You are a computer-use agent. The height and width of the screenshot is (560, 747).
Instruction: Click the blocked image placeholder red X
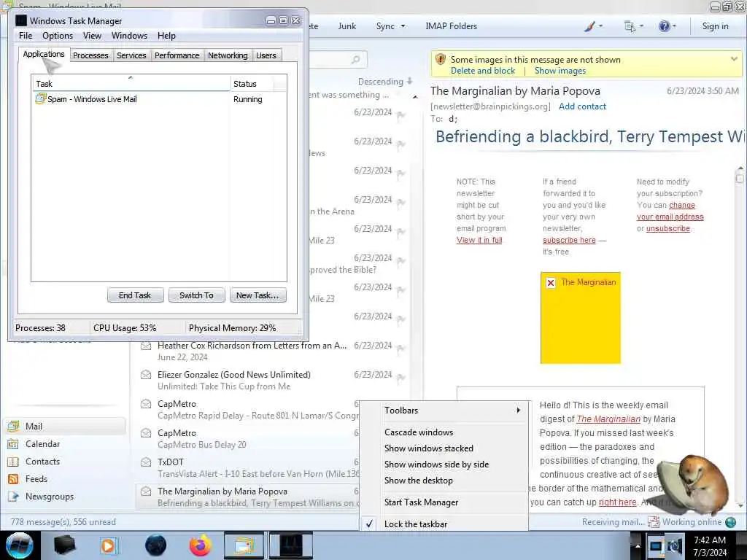tap(551, 283)
